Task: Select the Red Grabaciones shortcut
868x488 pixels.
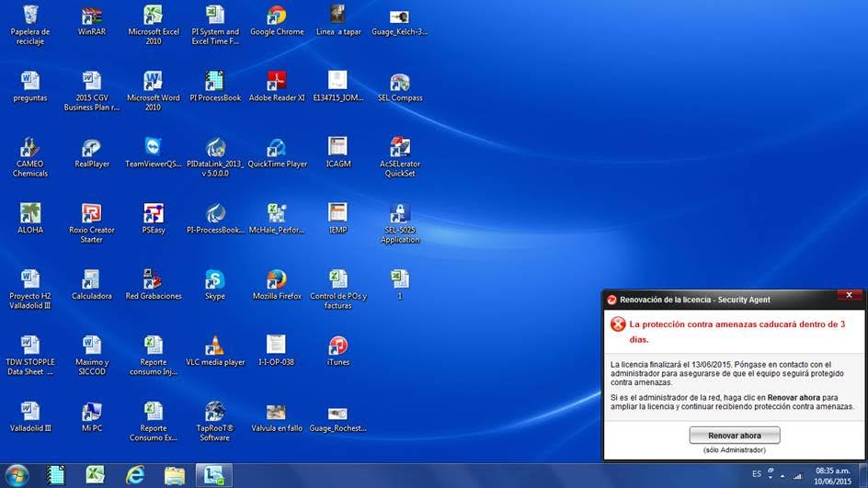Action: coord(154,285)
